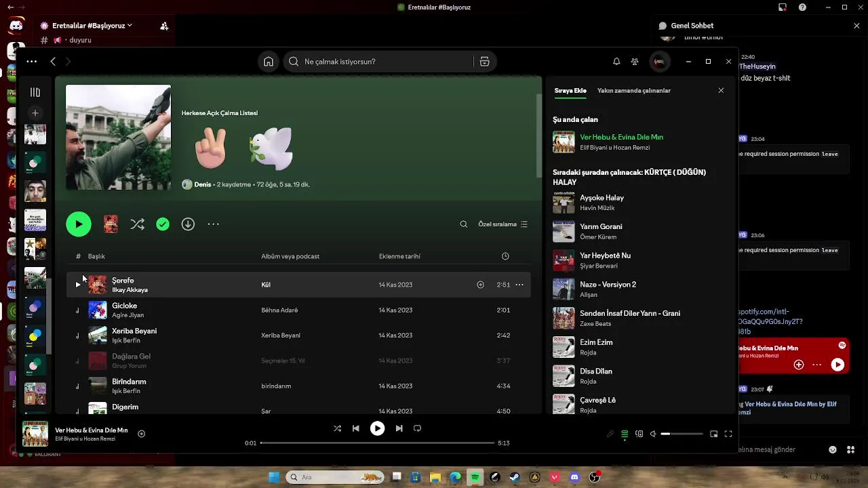Add Şerefe to liked songs
This screenshot has width=868, height=488.
tap(480, 285)
